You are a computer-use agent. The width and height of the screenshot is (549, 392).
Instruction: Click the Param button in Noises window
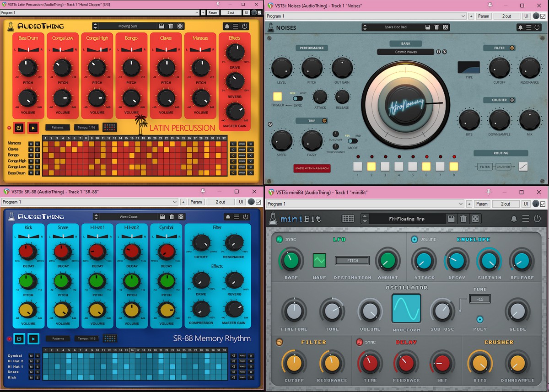pyautogui.click(x=484, y=16)
